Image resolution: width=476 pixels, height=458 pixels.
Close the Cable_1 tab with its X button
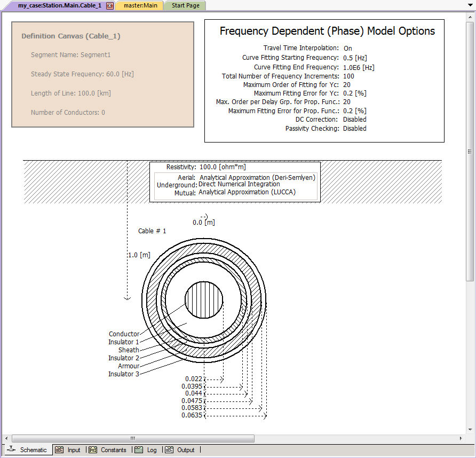(x=110, y=5)
